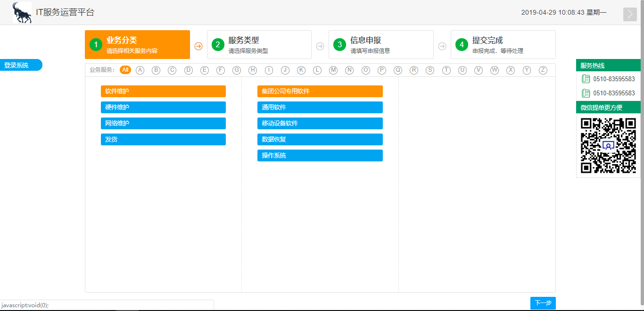The width and height of the screenshot is (644, 311).
Task: Click the green step 3 circle
Action: [x=339, y=45]
